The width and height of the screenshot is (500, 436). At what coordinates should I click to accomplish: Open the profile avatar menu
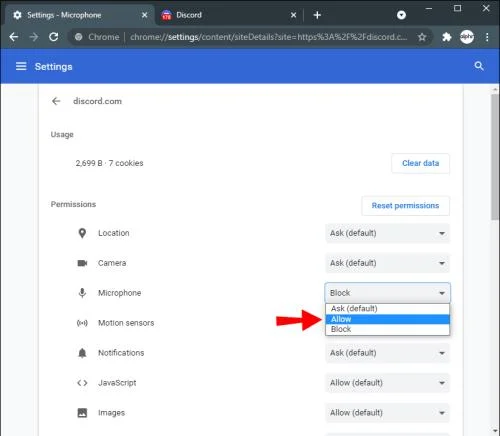[x=467, y=37]
